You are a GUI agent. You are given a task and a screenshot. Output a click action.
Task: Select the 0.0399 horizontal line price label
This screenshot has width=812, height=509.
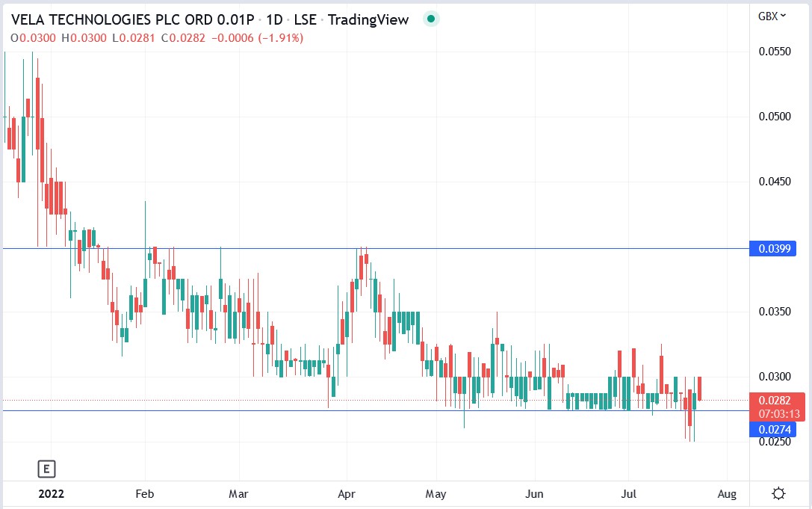tap(772, 249)
